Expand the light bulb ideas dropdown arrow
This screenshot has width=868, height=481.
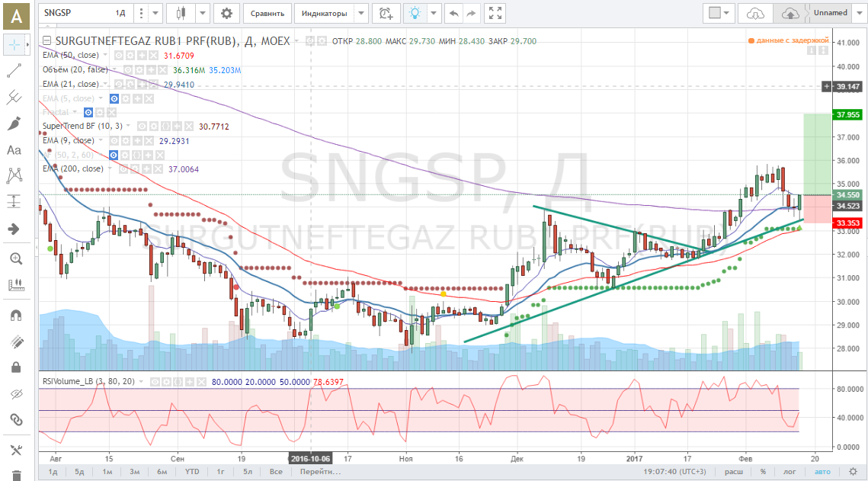(434, 13)
